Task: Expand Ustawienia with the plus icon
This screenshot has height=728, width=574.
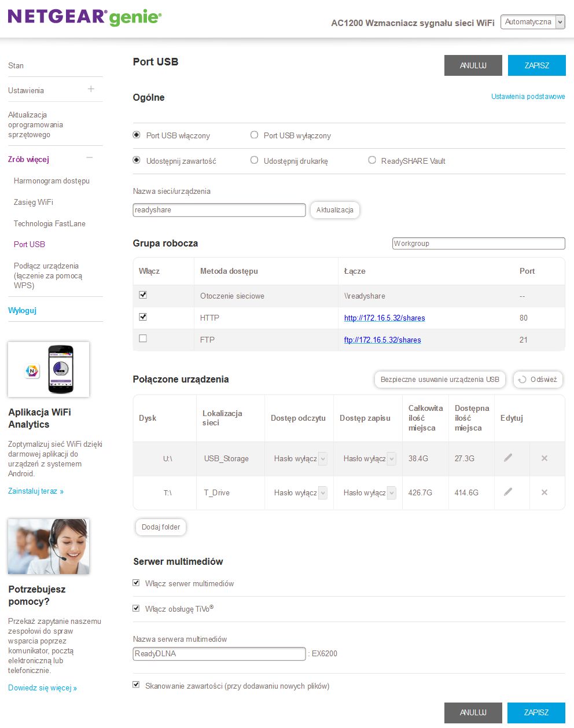Action: coord(91,89)
